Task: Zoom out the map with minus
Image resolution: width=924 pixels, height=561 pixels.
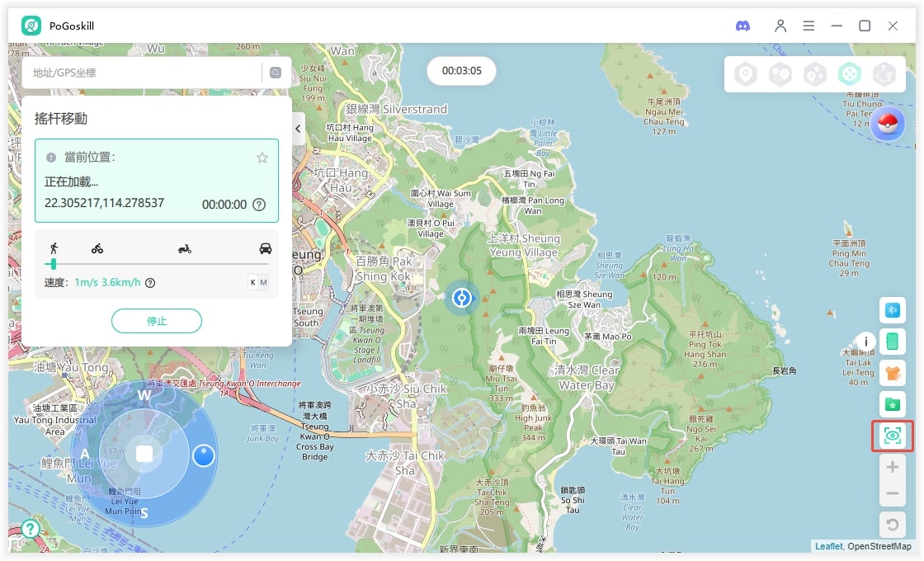Action: coord(892,493)
